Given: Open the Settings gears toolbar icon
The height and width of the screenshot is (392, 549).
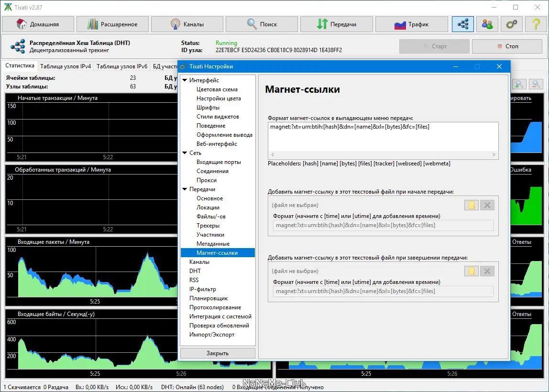Looking at the screenshot, I should pos(511,24).
